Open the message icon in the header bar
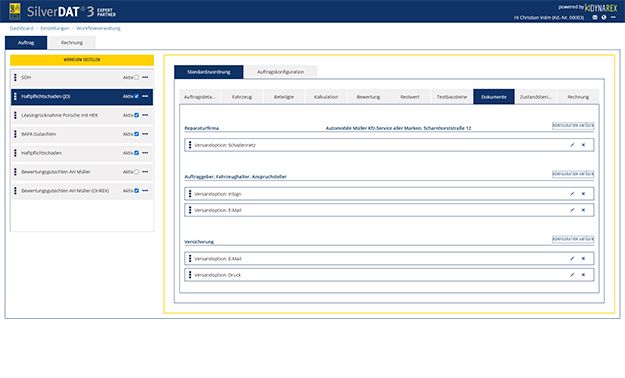Viewport: 625px width, 378px height. click(595, 18)
